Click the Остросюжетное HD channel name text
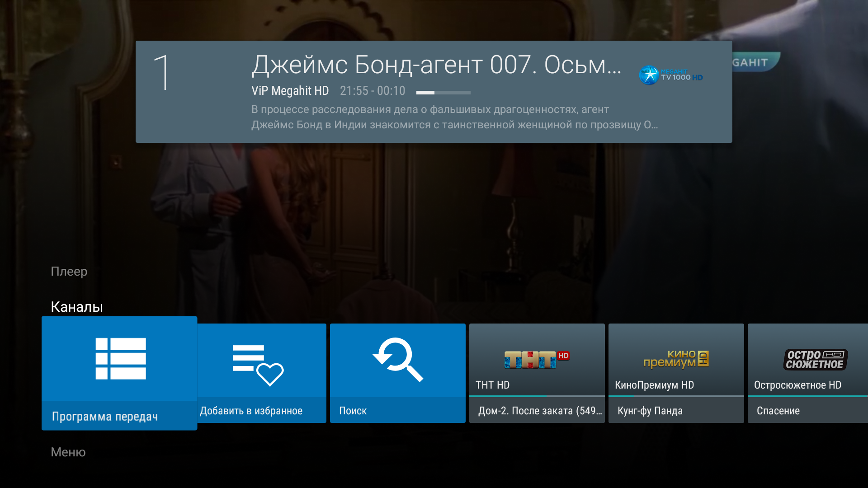 point(797,385)
